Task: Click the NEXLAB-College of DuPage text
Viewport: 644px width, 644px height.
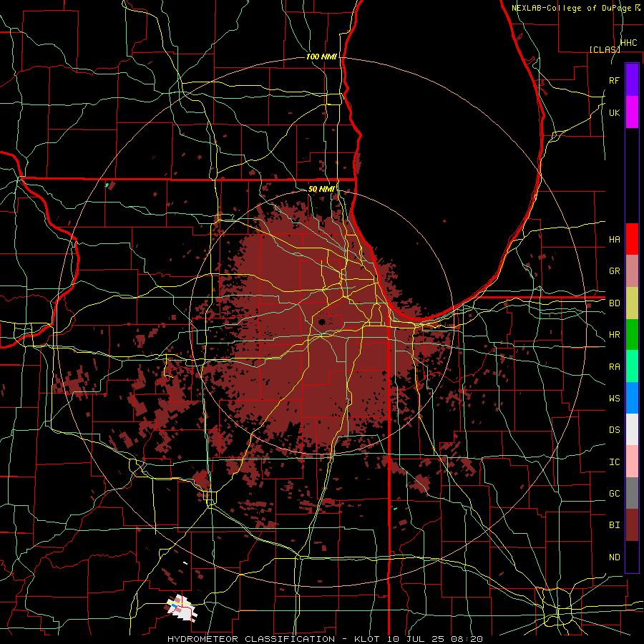Action: (571, 8)
